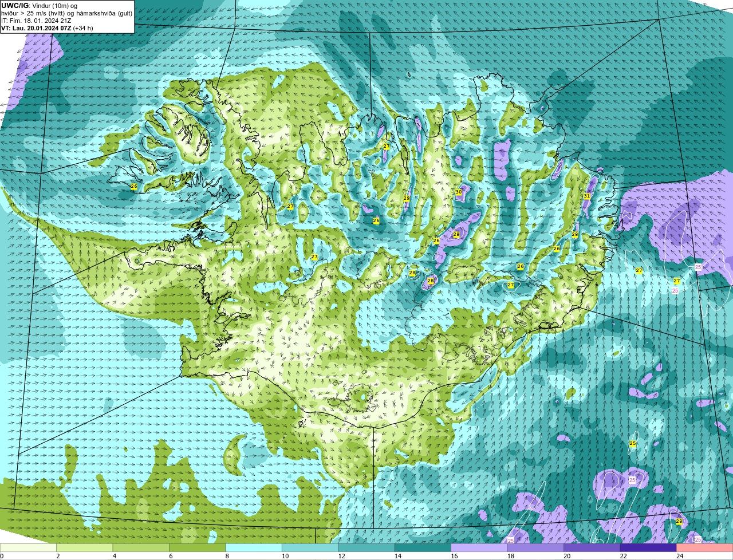Viewport: 733px width, 560px height.
Task: Pick the olive green 6–8 legend swatch
Action: point(198,547)
